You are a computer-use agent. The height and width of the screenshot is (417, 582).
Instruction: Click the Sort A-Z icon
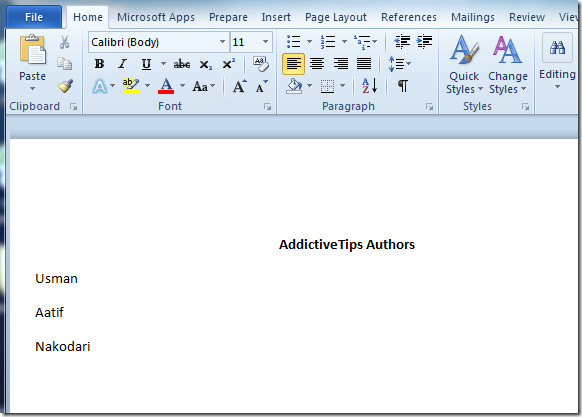click(370, 86)
